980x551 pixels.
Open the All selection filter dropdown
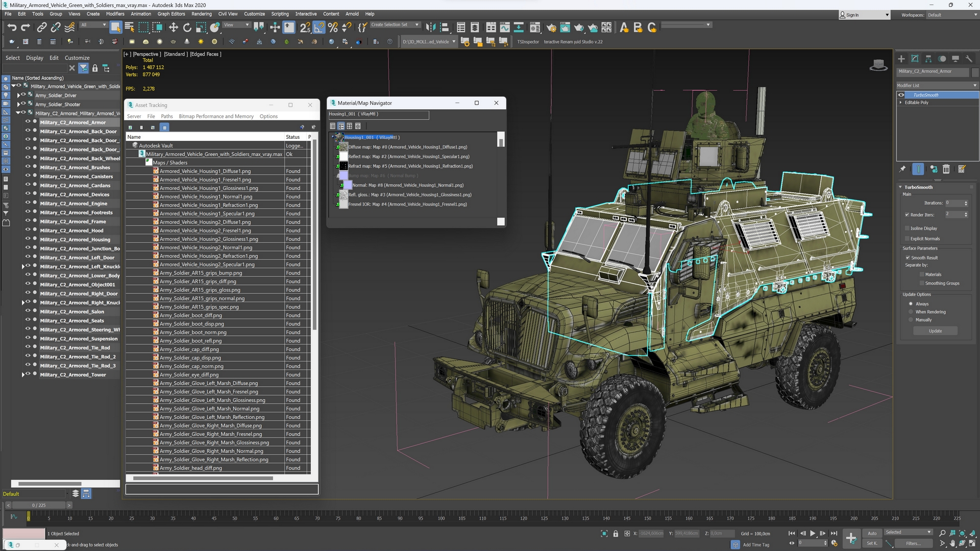(x=93, y=24)
